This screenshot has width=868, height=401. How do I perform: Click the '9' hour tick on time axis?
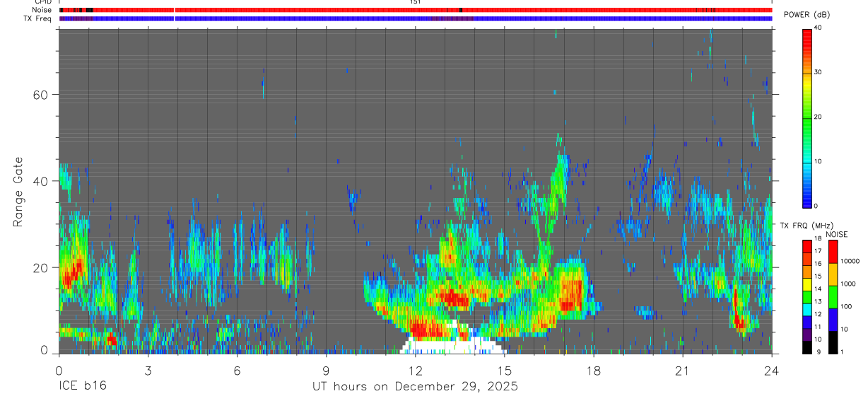tap(326, 371)
